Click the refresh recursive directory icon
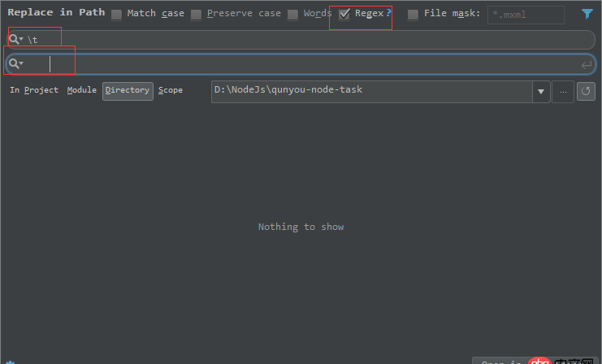This screenshot has height=364, width=602. coord(586,91)
